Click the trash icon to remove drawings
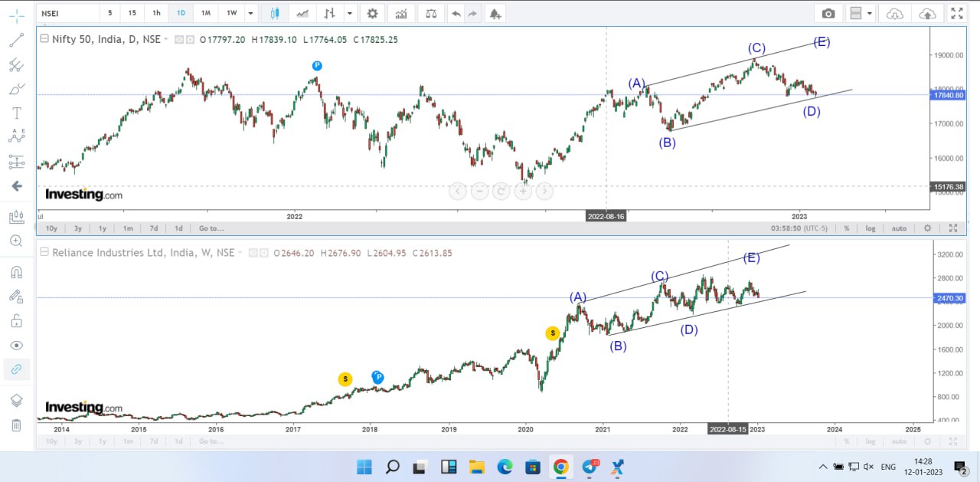Screen dimensions: 980x482 tap(17, 425)
